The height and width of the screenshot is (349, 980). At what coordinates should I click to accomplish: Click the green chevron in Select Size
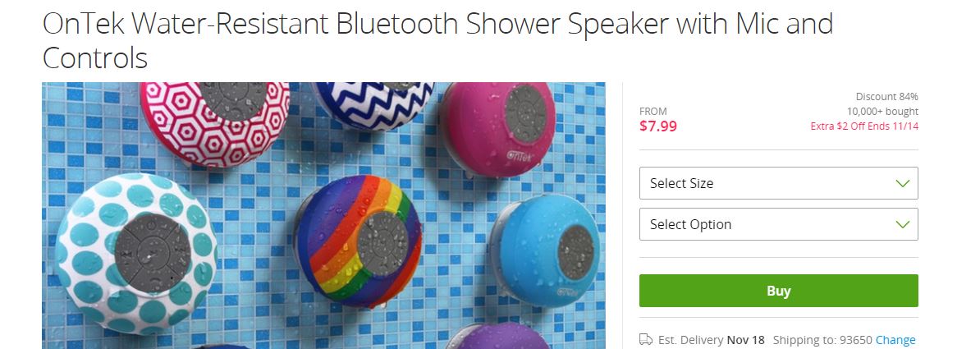(902, 183)
